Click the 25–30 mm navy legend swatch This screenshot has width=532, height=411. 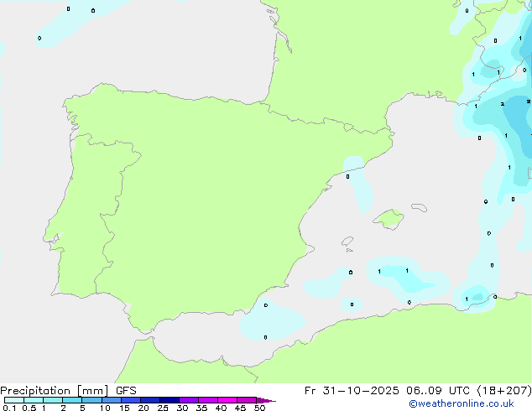tap(170, 400)
